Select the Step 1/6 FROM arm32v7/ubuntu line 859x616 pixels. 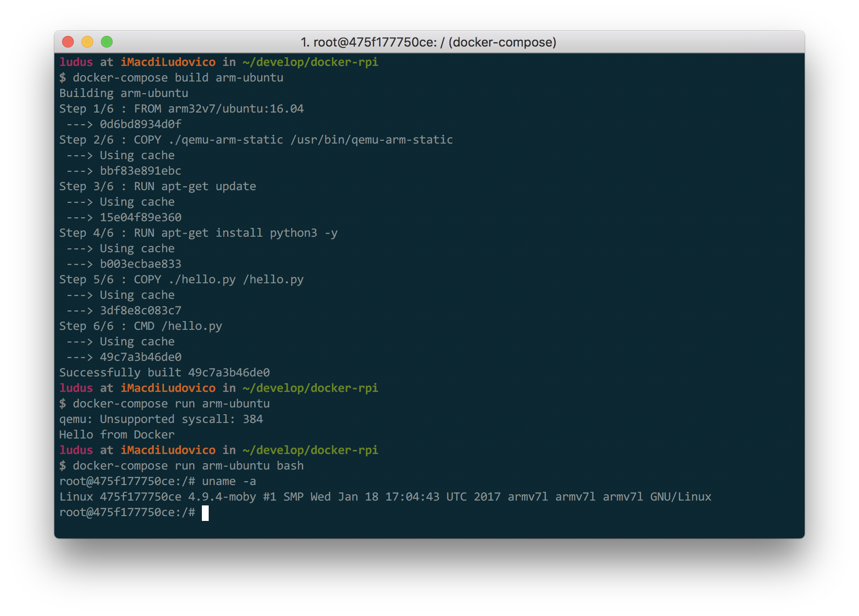[181, 109]
